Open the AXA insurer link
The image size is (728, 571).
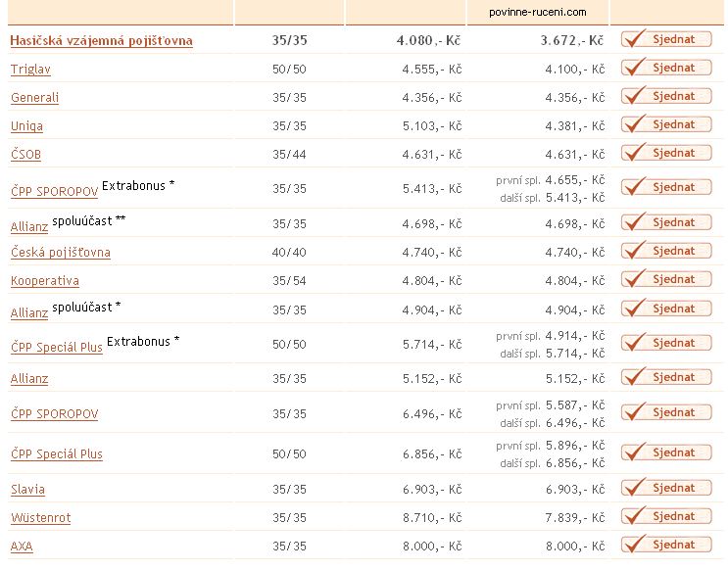click(x=22, y=547)
